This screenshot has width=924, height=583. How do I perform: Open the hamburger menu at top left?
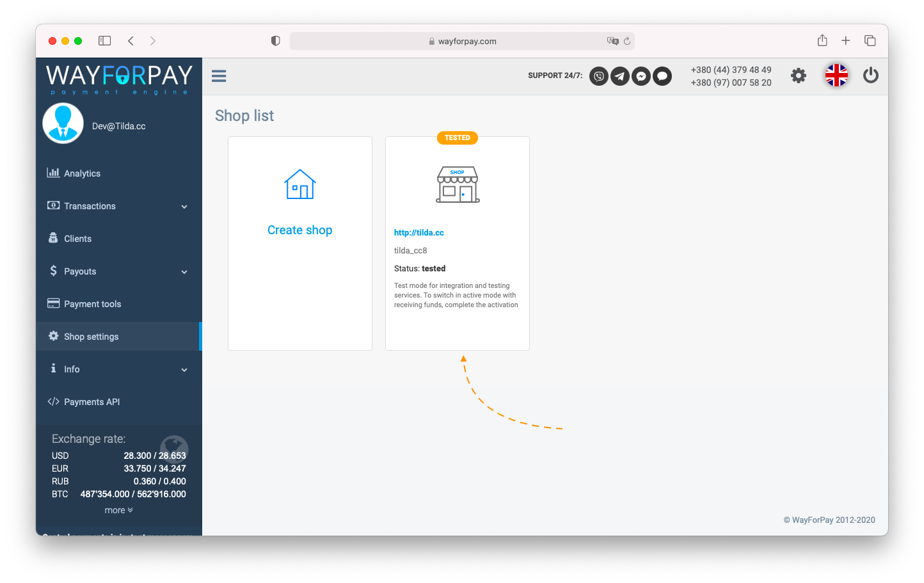tap(219, 76)
